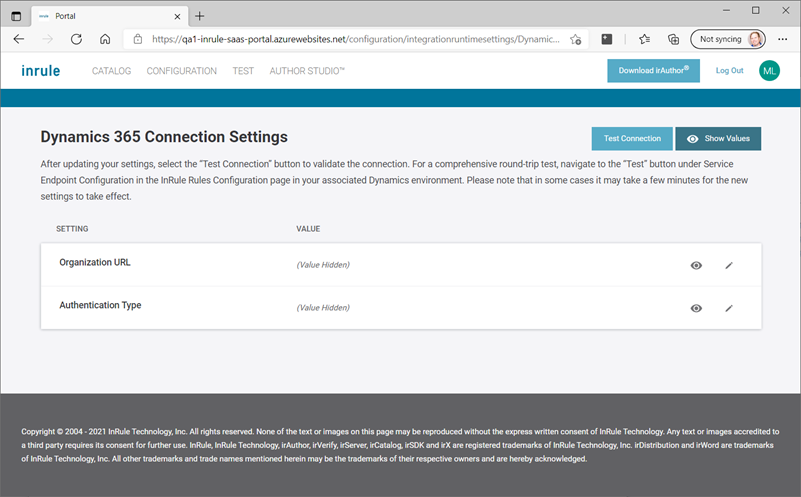Click the Test Connection button

pyautogui.click(x=631, y=139)
